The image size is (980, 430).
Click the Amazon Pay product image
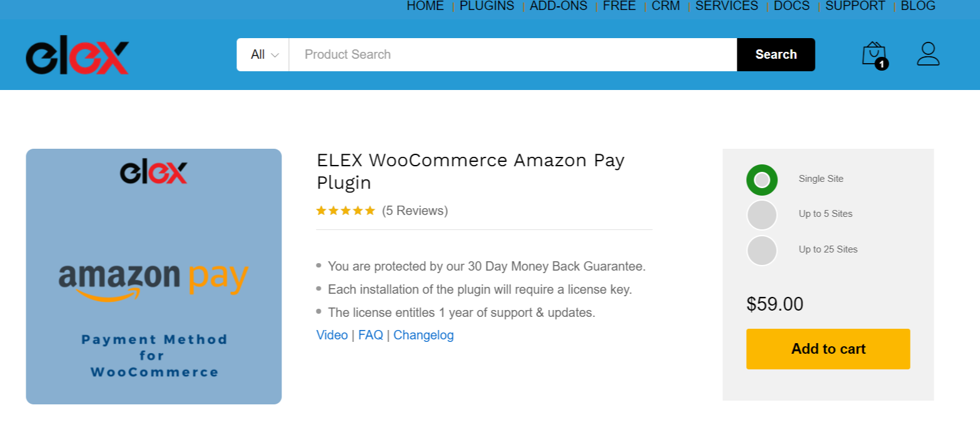(154, 276)
